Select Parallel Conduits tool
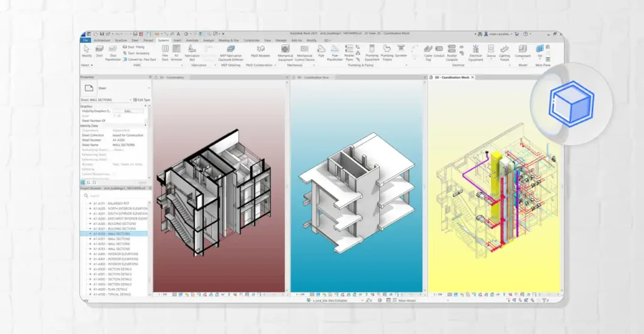The height and width of the screenshot is (334, 644). (x=452, y=53)
